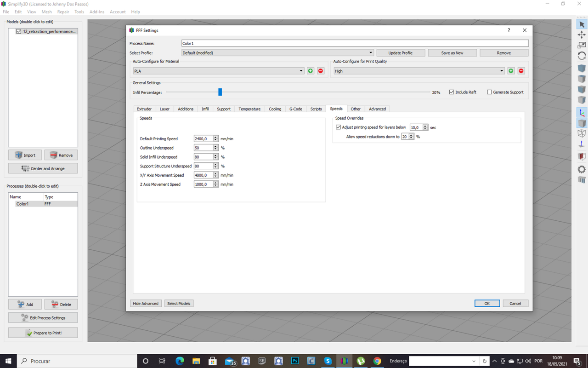588x368 pixels.
Task: Show hidden system tray icons chevron
Action: pyautogui.click(x=495, y=361)
